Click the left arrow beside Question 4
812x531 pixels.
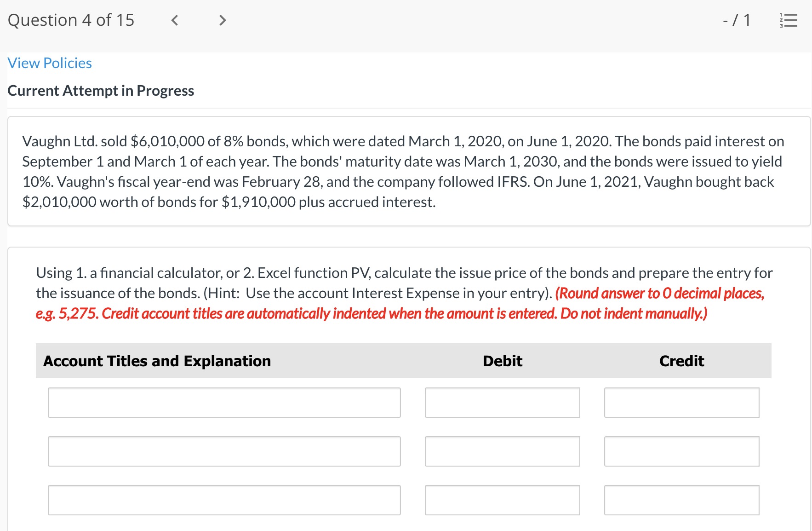pyautogui.click(x=174, y=20)
